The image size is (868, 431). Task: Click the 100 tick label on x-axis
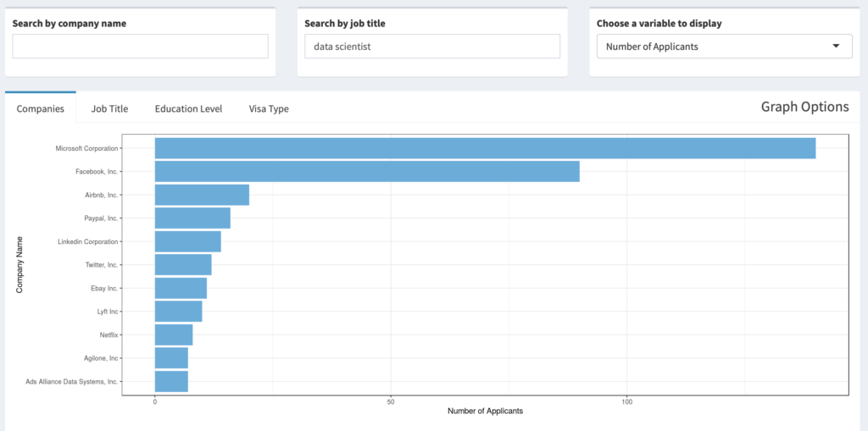tap(627, 402)
